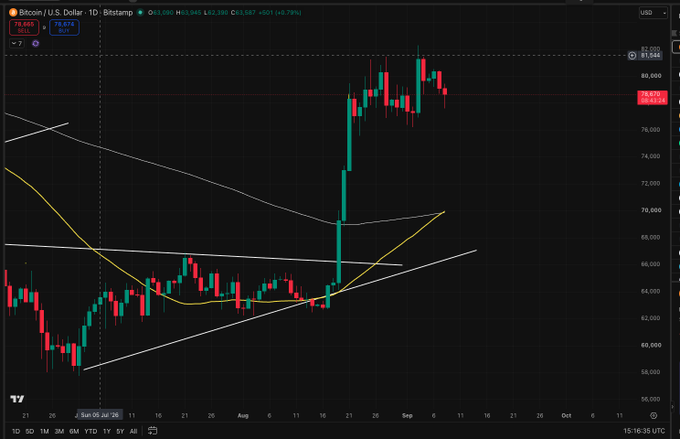Expand the indicator legend showing 7

(17, 43)
